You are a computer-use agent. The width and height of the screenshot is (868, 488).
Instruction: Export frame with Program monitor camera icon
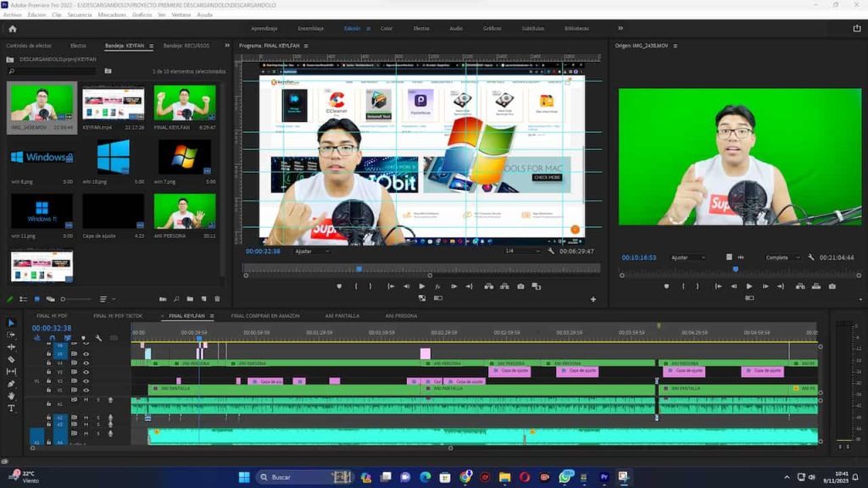pyautogui.click(x=520, y=286)
